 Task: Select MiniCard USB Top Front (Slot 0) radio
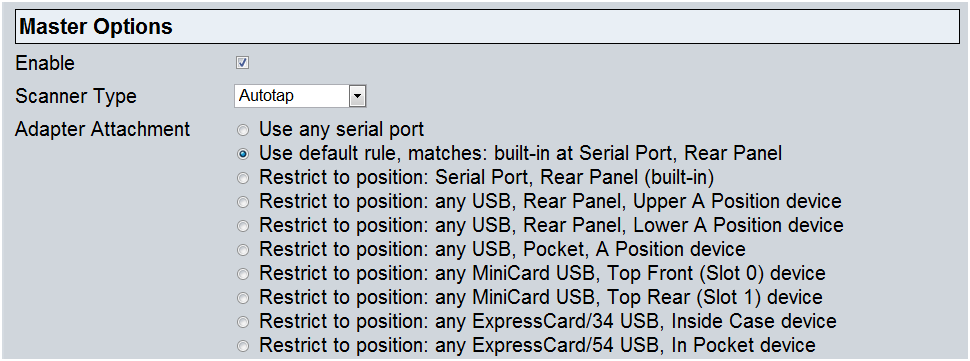coord(244,274)
